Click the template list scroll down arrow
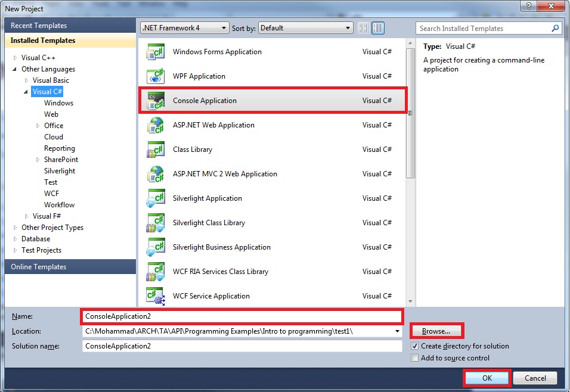570x392 pixels. [x=410, y=301]
